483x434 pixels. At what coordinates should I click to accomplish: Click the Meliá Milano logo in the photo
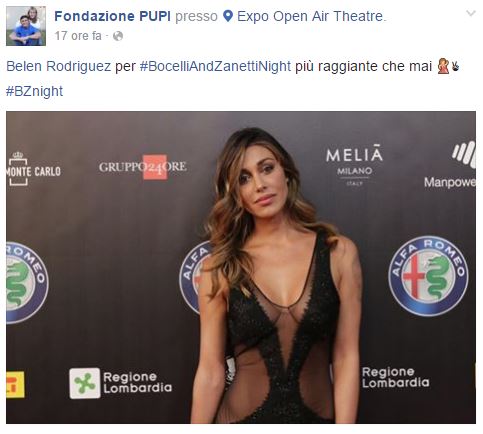point(354,164)
